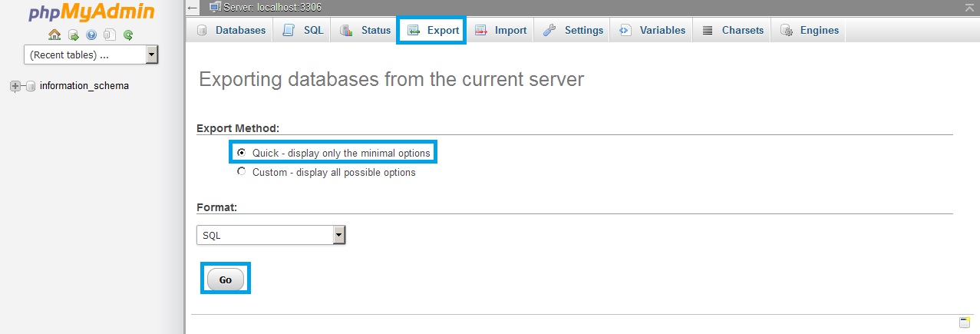This screenshot has height=334, width=980.
Task: Click the server icon in breadcrumb
Action: point(215,7)
